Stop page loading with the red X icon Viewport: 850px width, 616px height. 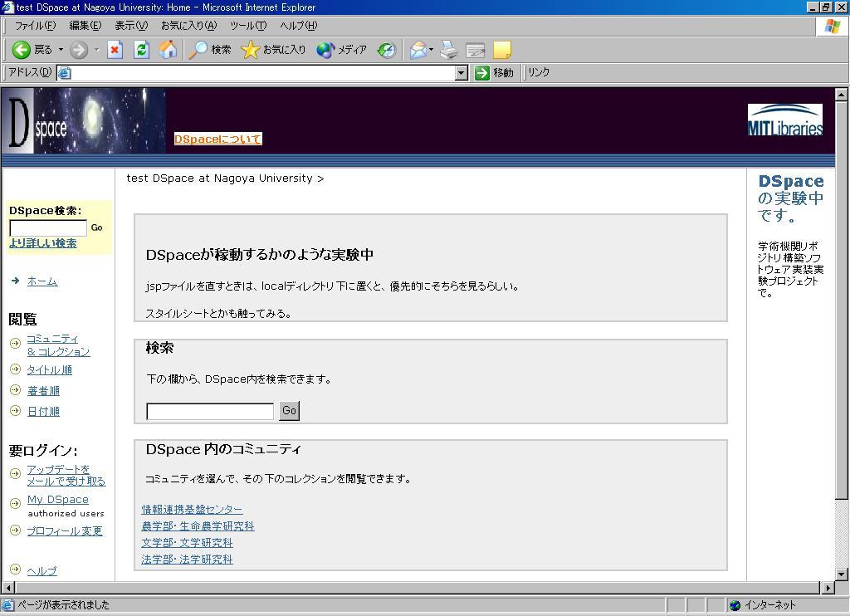(x=115, y=50)
